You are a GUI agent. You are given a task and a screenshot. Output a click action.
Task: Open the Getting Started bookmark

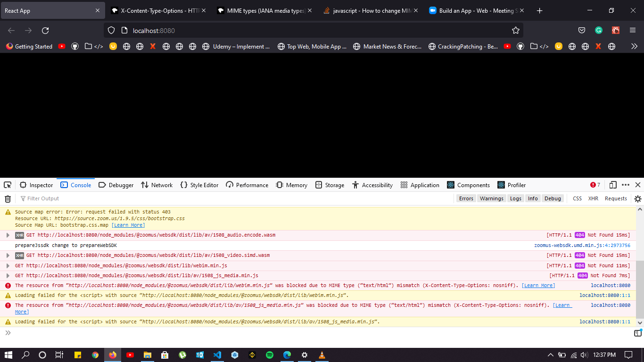29,46
